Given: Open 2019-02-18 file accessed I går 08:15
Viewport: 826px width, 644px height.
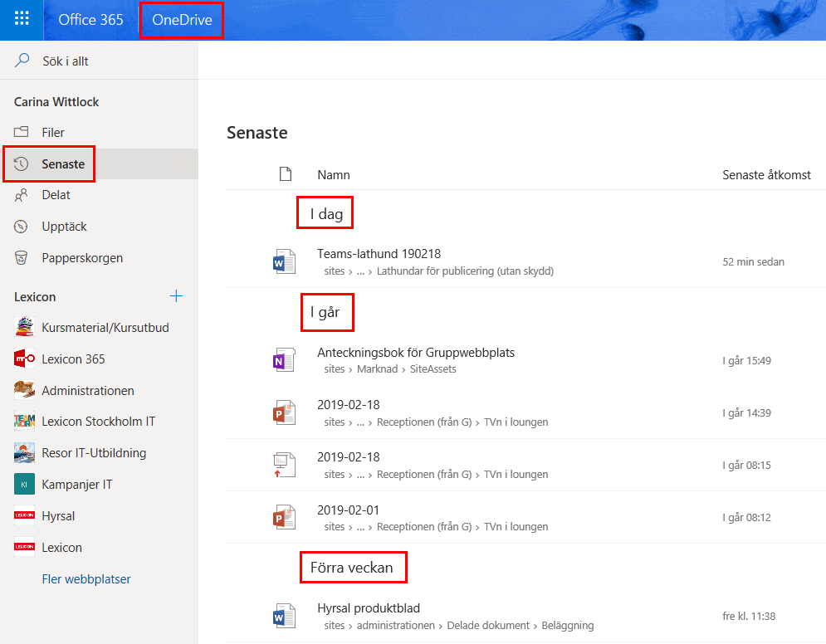Looking at the screenshot, I should 348,457.
